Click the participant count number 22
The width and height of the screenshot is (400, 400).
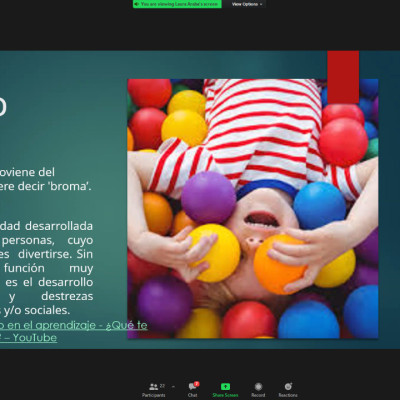162,386
